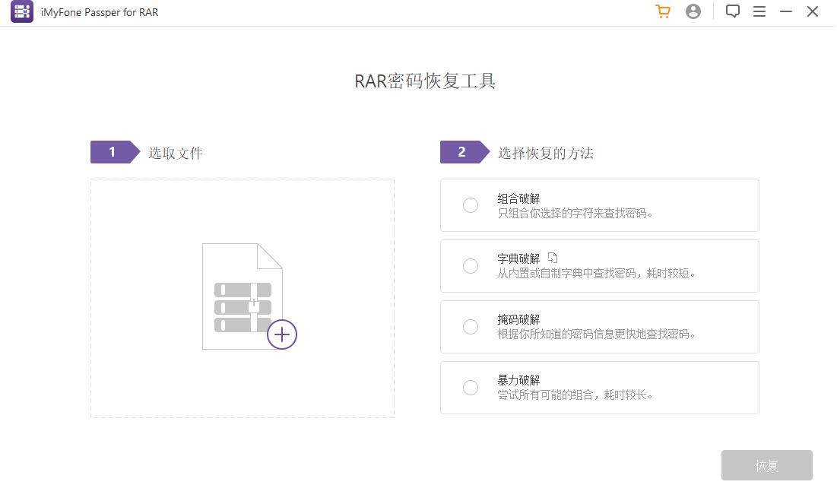Viewport: 837px width, 504px height.
Task: Click the 恢复 recovery button
Action: point(766,464)
